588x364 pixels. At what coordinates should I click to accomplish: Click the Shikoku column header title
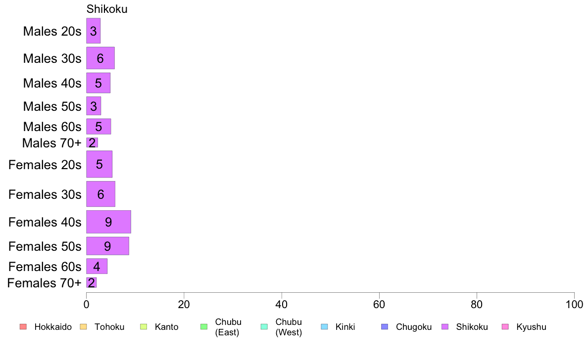pos(107,9)
